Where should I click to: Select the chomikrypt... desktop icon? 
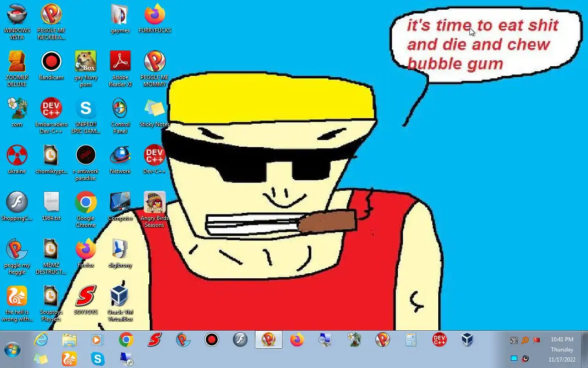[x=51, y=159]
